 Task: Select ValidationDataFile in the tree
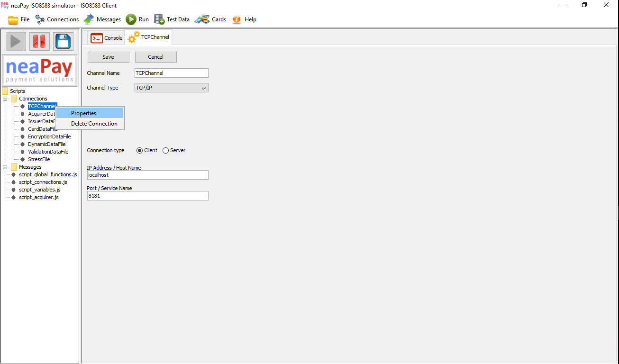(48, 152)
